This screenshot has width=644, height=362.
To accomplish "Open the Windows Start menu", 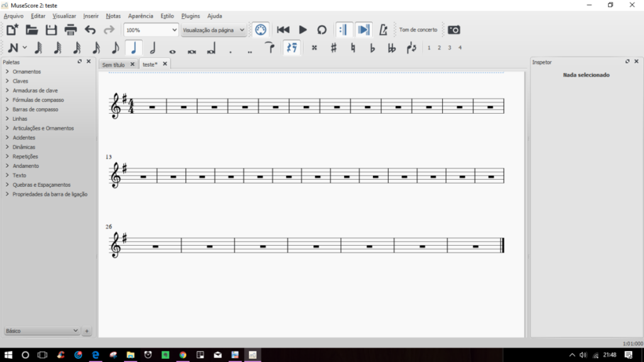I will click(x=8, y=355).
